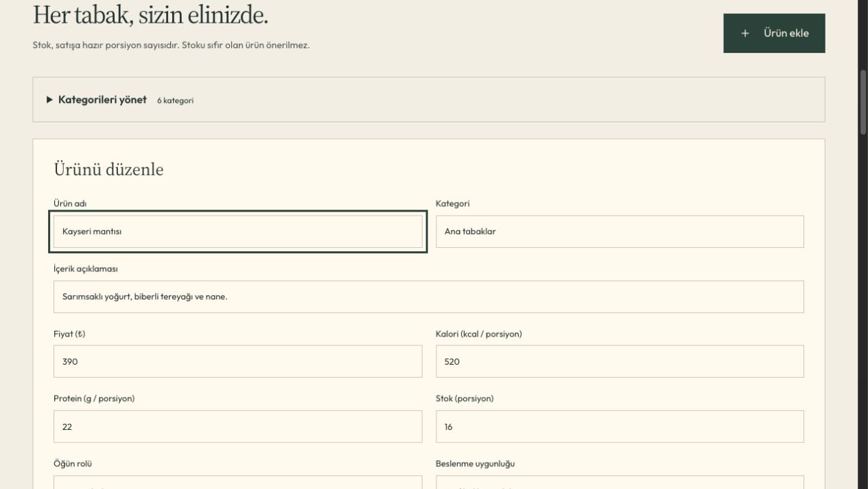Click the Her tabak, sizin elinizde heading
This screenshot has width=868, height=489.
pos(150,14)
